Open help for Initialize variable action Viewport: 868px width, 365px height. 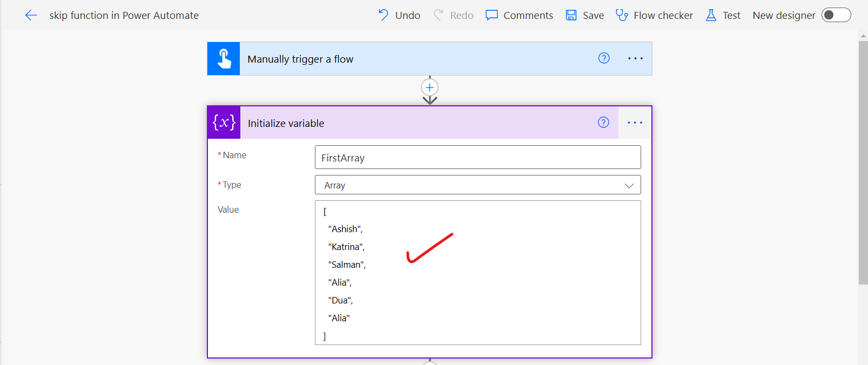[603, 123]
